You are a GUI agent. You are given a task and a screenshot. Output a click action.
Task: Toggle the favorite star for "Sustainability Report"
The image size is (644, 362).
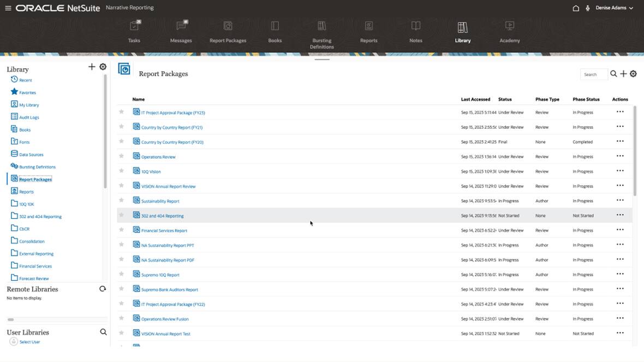121,201
